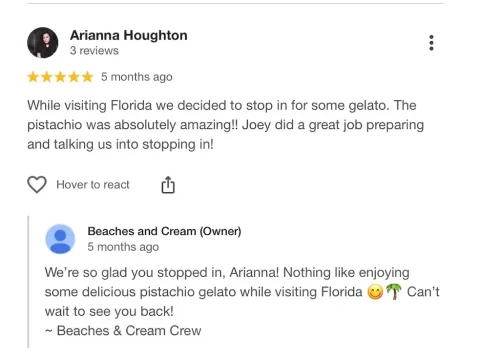This screenshot has width=500, height=360.
Task: Open Arianna Houghton's reviewer profile name
Action: (x=129, y=35)
